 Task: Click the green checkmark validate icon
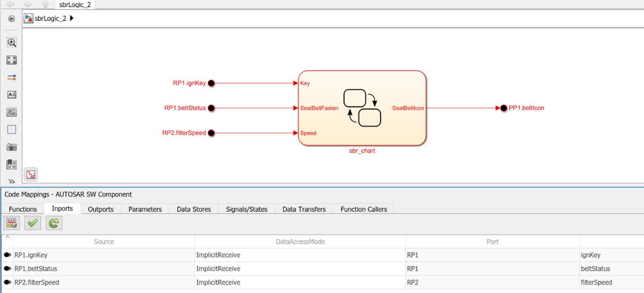33,223
